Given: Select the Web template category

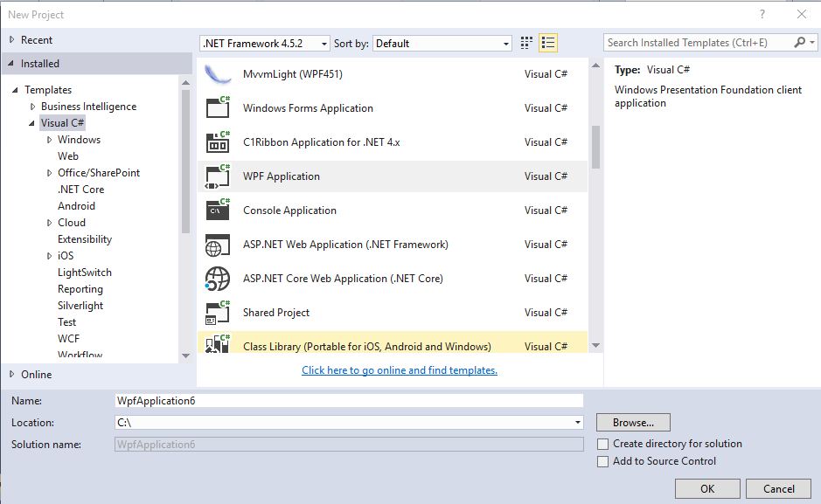Looking at the screenshot, I should (x=68, y=156).
